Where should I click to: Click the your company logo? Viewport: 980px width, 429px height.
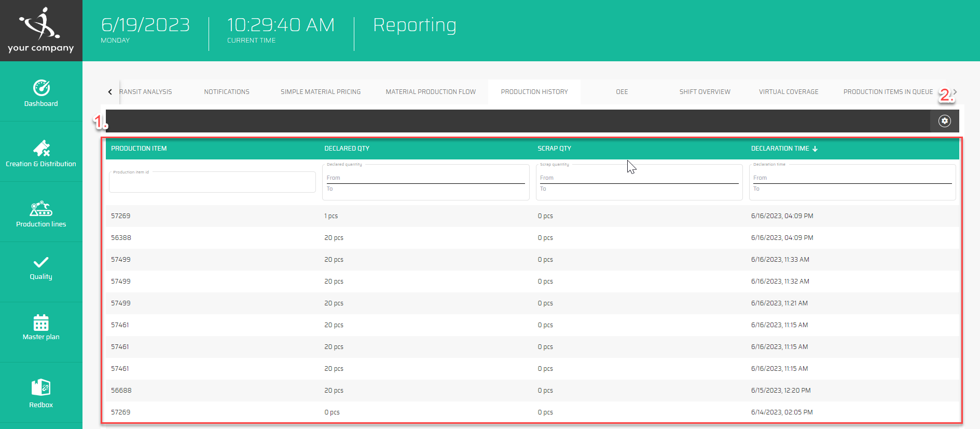point(41,30)
